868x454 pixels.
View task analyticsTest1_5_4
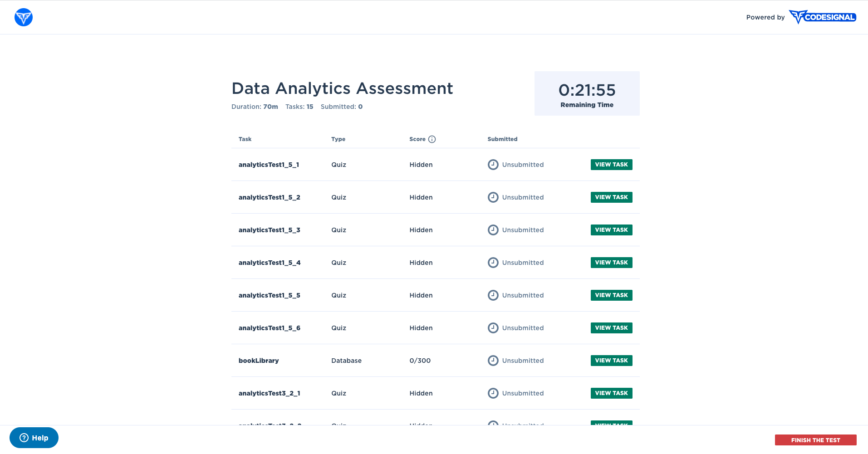(x=611, y=263)
